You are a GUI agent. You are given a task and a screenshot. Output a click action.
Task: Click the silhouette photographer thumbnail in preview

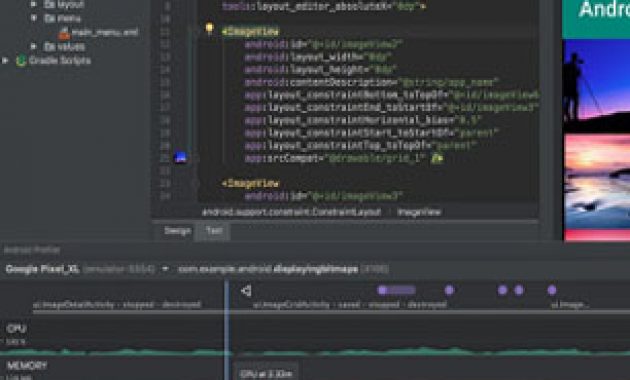597,85
